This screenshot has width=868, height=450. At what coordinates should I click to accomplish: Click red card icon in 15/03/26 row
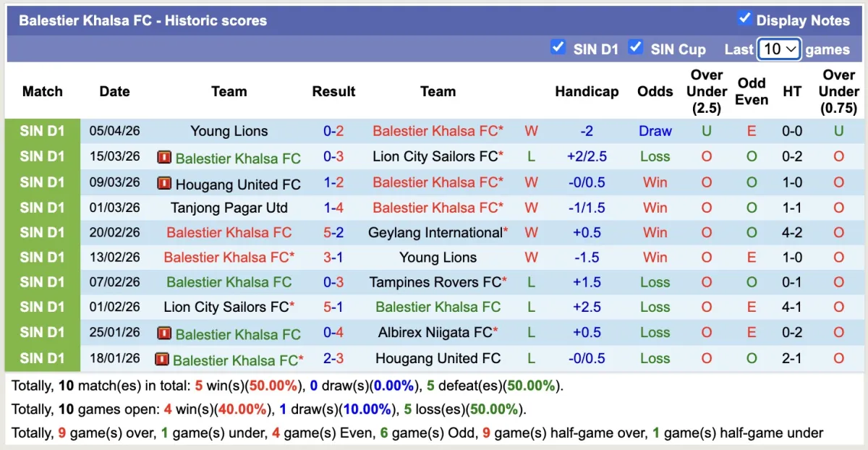pos(164,157)
